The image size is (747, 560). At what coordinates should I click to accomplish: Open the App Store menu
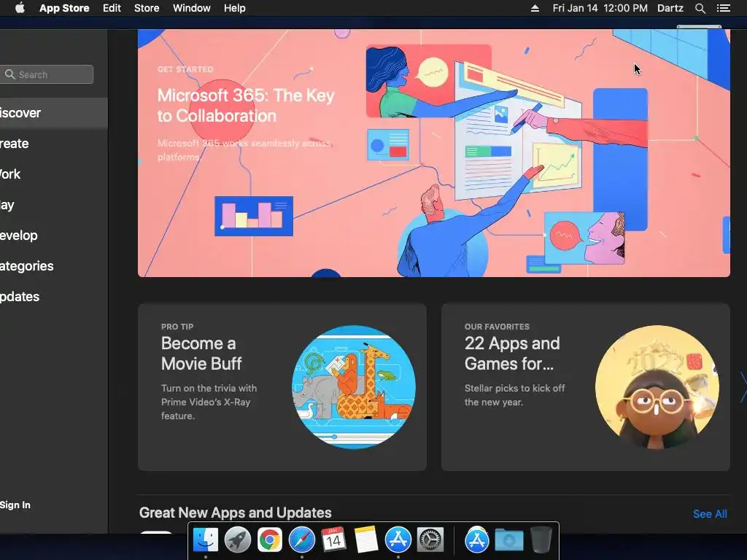(64, 8)
